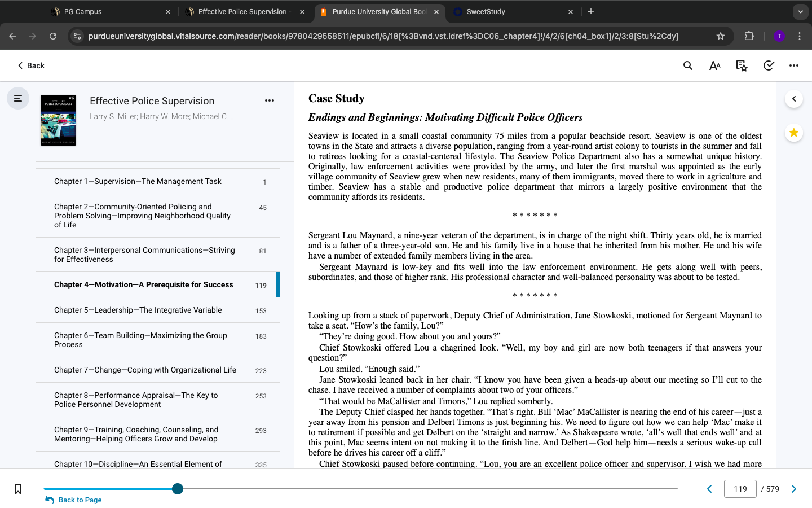This screenshot has width=812, height=508.
Task: Open Chapter 3 Interpersonal Communications
Action: [158, 255]
